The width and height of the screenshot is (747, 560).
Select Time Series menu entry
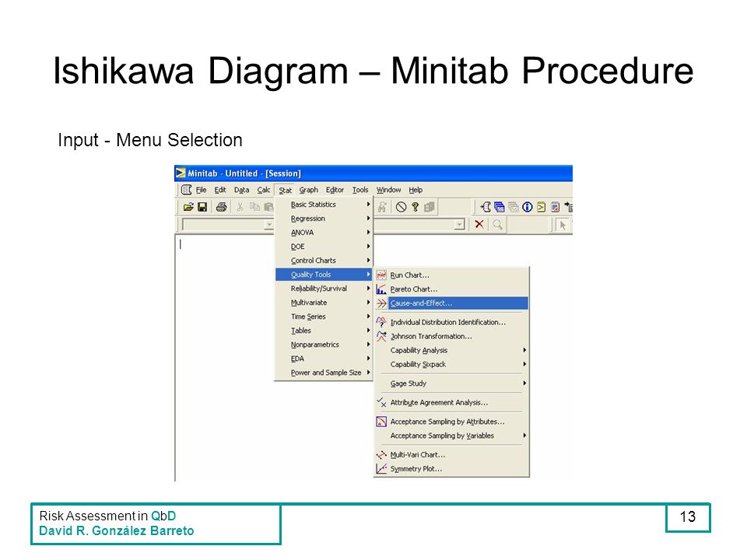[x=324, y=317]
